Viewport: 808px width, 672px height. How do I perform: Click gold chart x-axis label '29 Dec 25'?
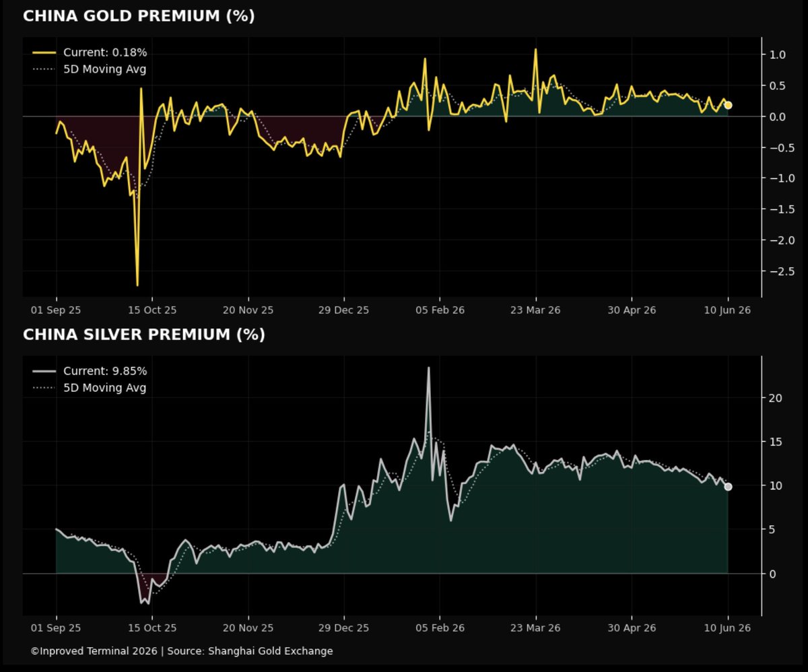point(344,310)
